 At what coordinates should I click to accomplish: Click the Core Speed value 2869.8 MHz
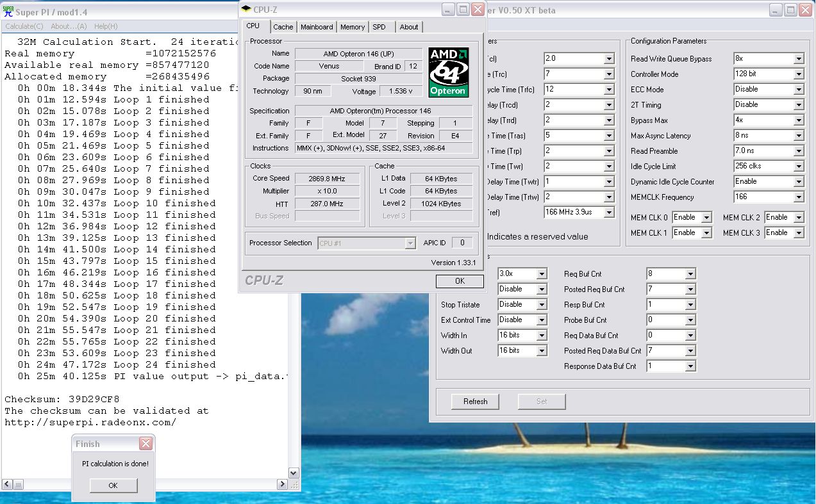click(x=327, y=178)
